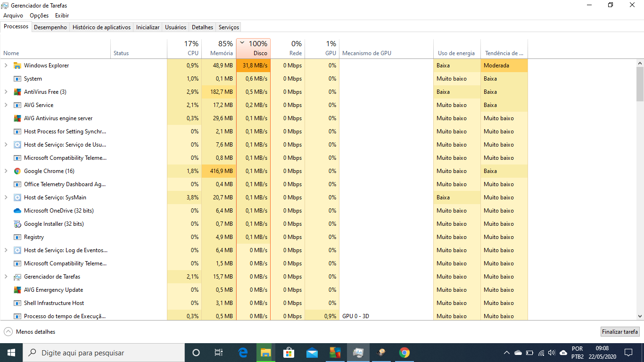Click the 416,9 MB memory value
Viewport: 644px width, 362px height.
221,171
